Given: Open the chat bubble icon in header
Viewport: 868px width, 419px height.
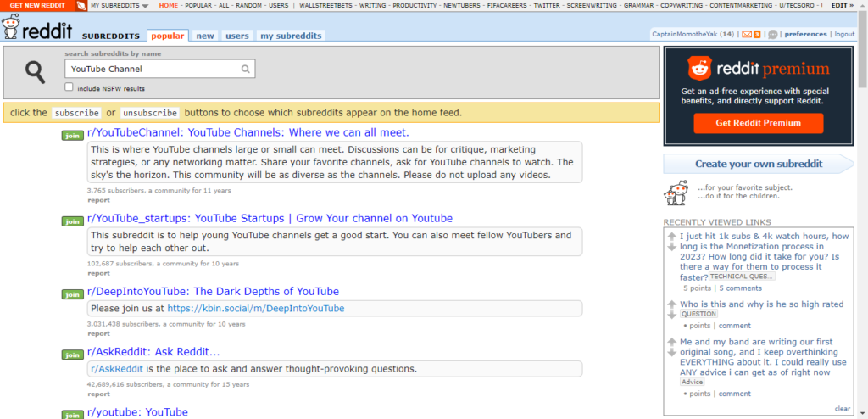Looking at the screenshot, I should (x=773, y=35).
